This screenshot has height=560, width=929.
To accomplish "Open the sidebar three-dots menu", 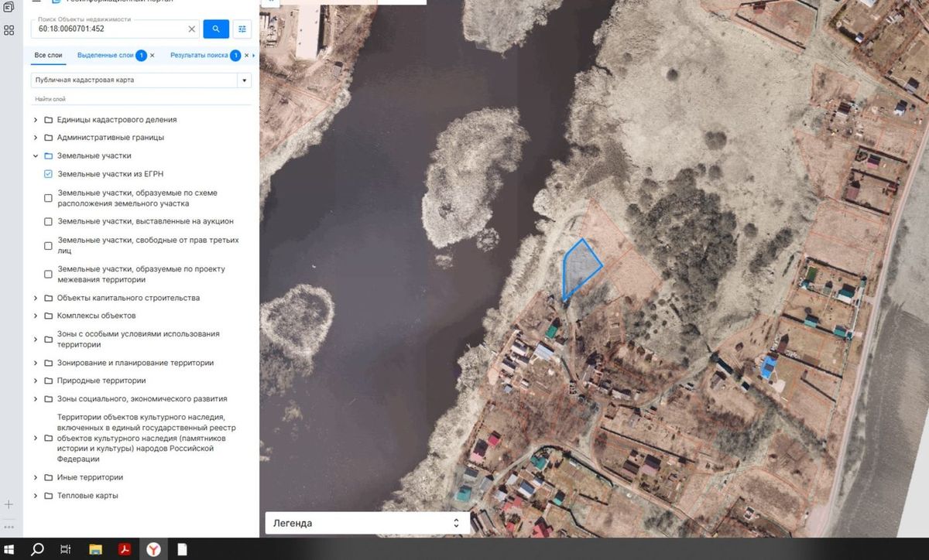I will coord(9,527).
